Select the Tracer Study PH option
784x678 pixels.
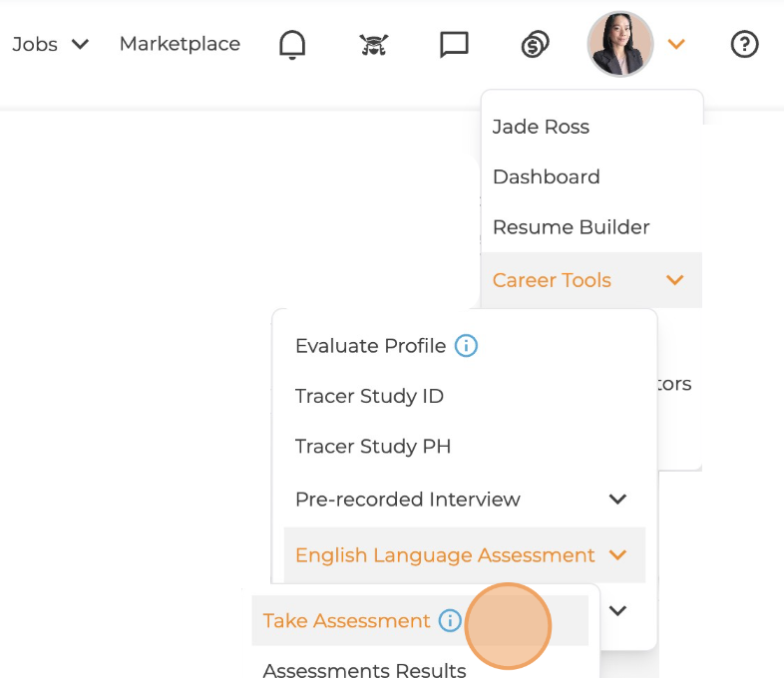(373, 447)
